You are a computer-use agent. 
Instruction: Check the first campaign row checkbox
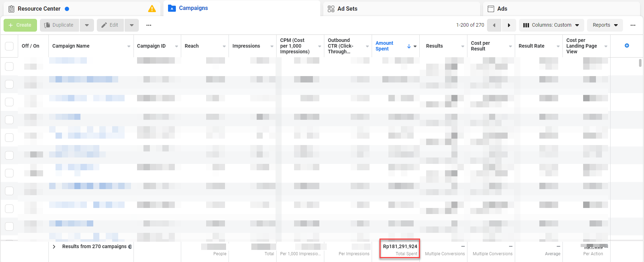pyautogui.click(x=9, y=66)
